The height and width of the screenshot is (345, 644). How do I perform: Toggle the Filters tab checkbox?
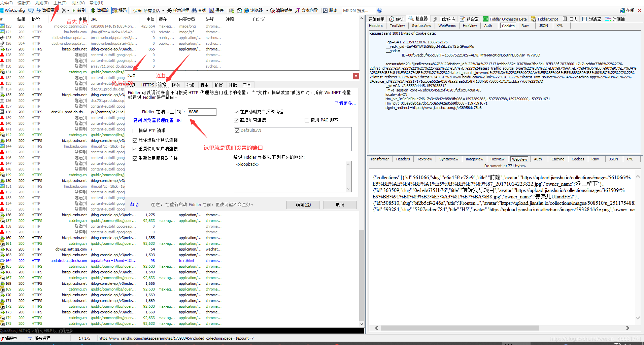585,19
